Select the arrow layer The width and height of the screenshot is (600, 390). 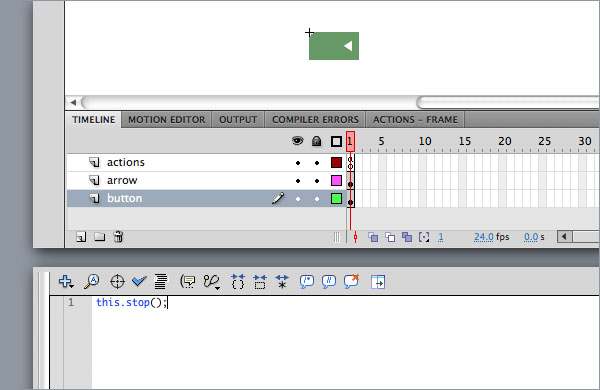(x=206, y=180)
